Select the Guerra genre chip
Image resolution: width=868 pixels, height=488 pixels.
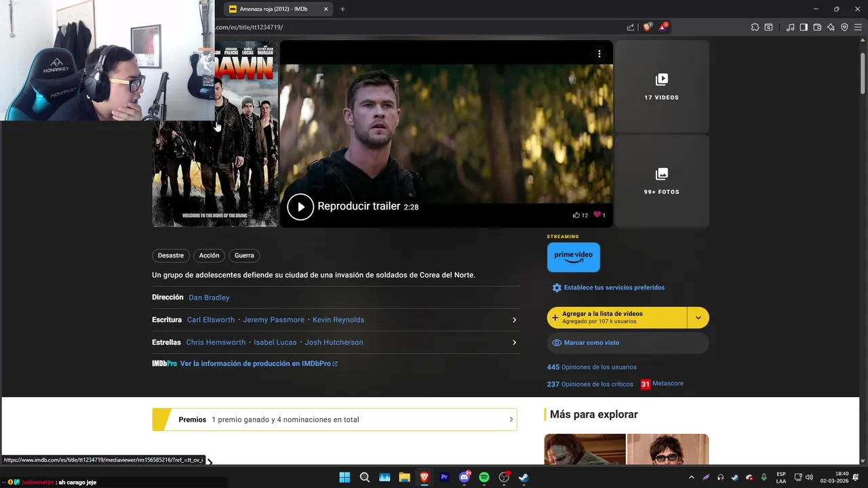(x=244, y=256)
